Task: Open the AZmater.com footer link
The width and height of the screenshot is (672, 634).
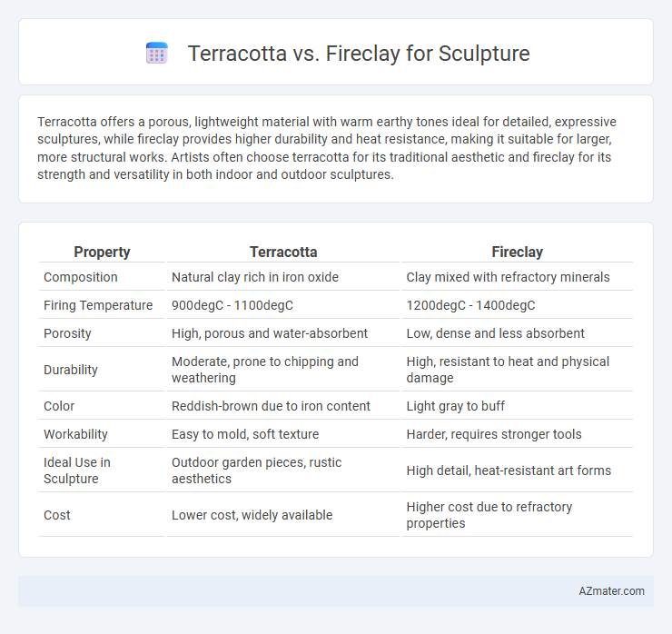Action: point(611,590)
